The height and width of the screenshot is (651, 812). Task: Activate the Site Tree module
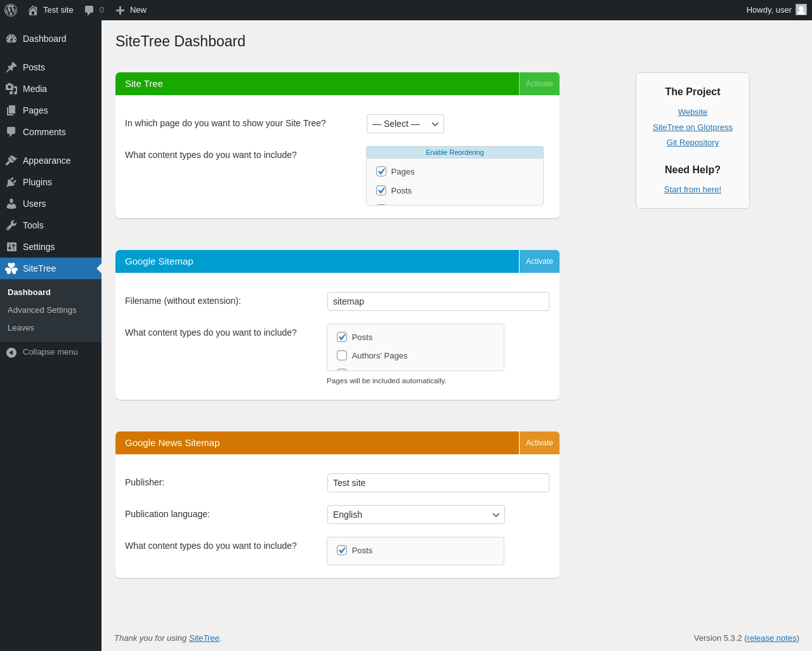pos(539,84)
